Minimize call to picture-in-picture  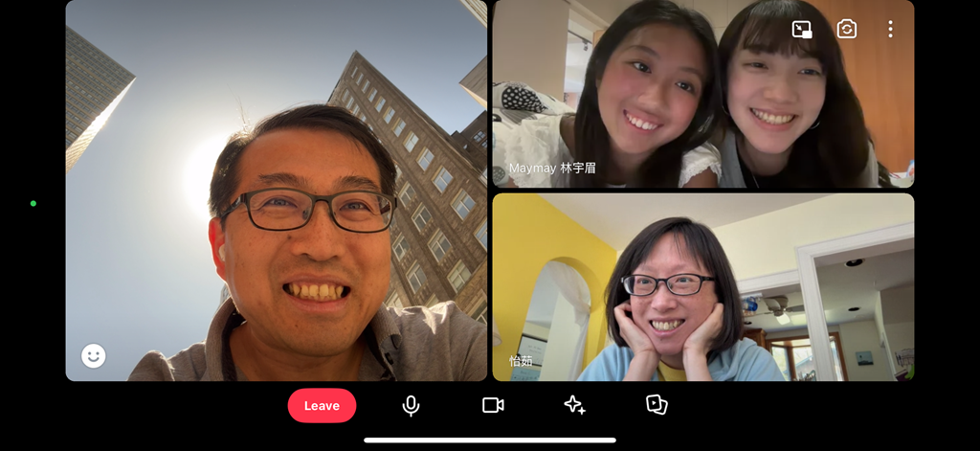coord(802,30)
